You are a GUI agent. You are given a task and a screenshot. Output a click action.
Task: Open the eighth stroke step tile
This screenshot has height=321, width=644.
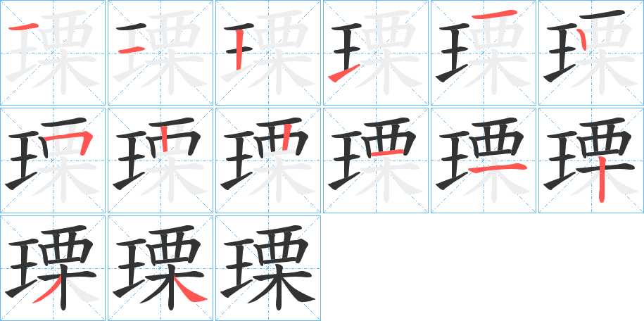pyautogui.click(x=160, y=160)
